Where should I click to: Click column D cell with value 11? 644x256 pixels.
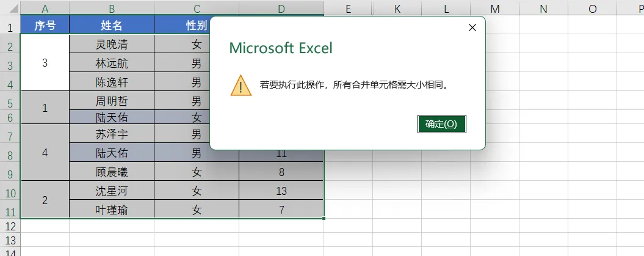point(281,156)
